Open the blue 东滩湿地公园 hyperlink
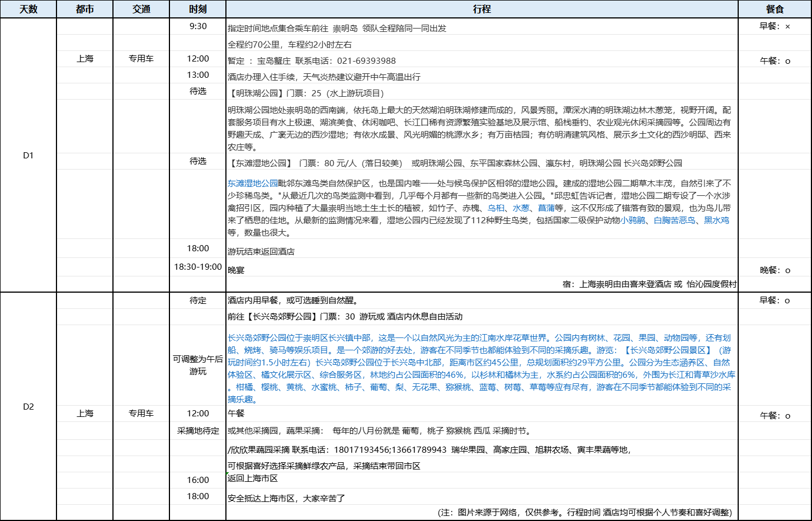The width and height of the screenshot is (812, 521). pos(252,184)
